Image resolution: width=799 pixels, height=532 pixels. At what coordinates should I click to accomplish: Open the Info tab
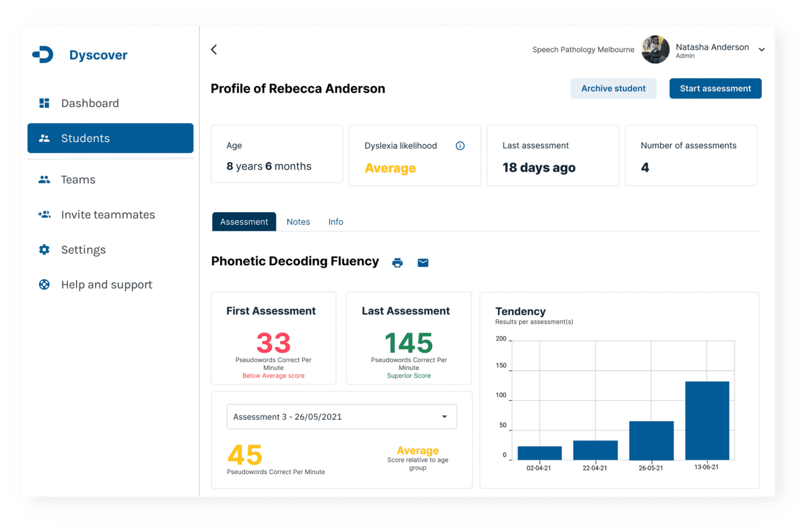point(336,222)
